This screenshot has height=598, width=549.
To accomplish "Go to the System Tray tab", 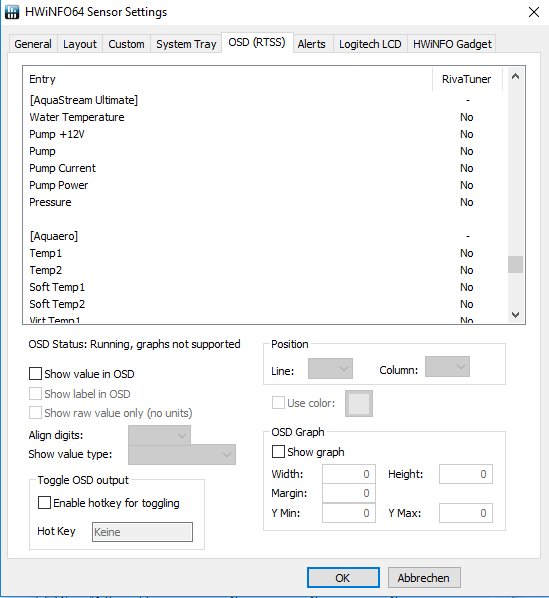I will pos(186,44).
